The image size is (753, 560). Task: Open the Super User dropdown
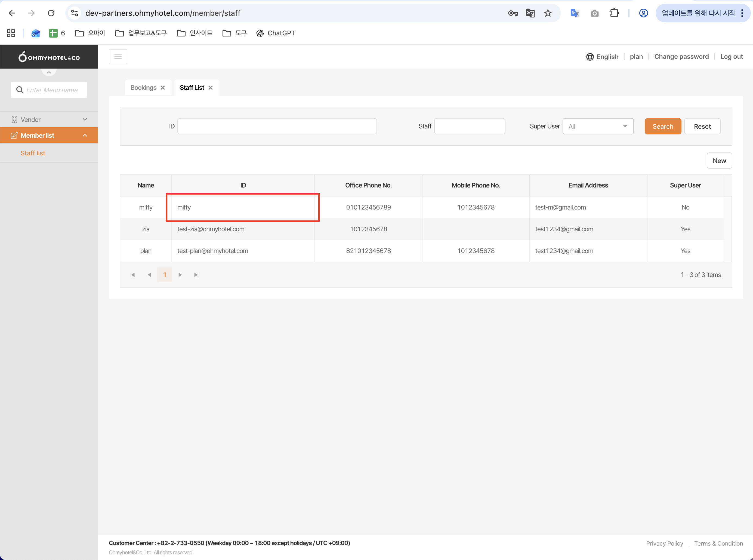[x=598, y=127]
